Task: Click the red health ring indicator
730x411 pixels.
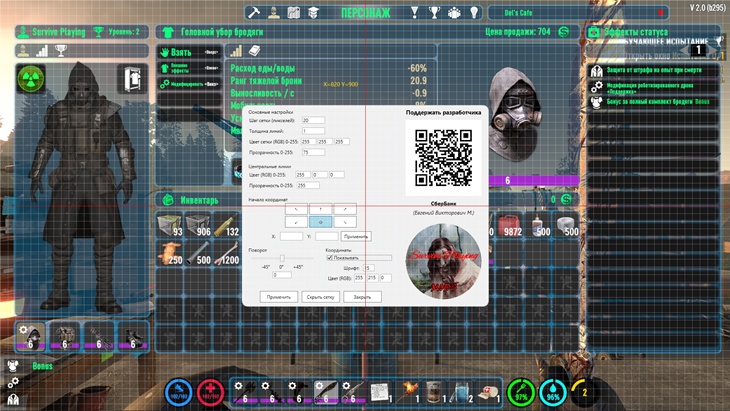Action: tap(210, 392)
